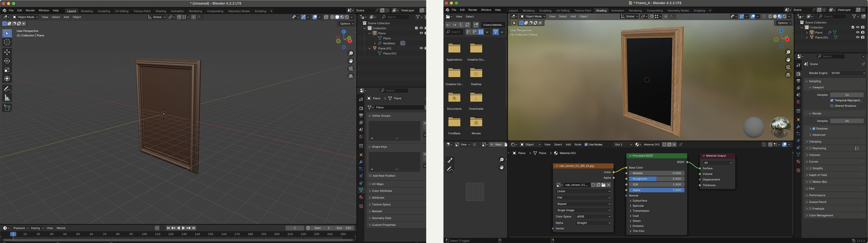Select the Annotate tool
Viewport: 868px width, 243px height.
(7, 89)
